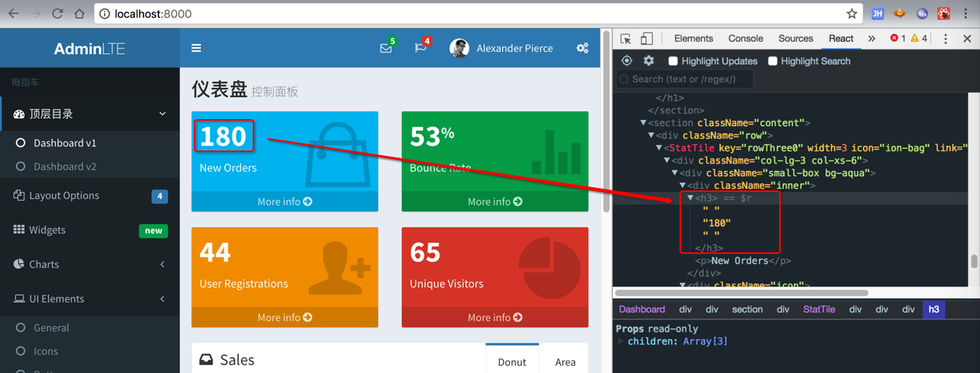This screenshot has width=980, height=373.
Task: Click More info under Bounce Rate
Action: [x=495, y=201]
